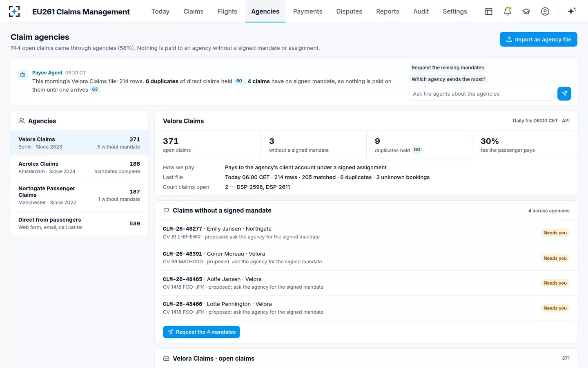Open the sparkle AI assistant icon
The image size is (588, 368).
coord(572,11)
